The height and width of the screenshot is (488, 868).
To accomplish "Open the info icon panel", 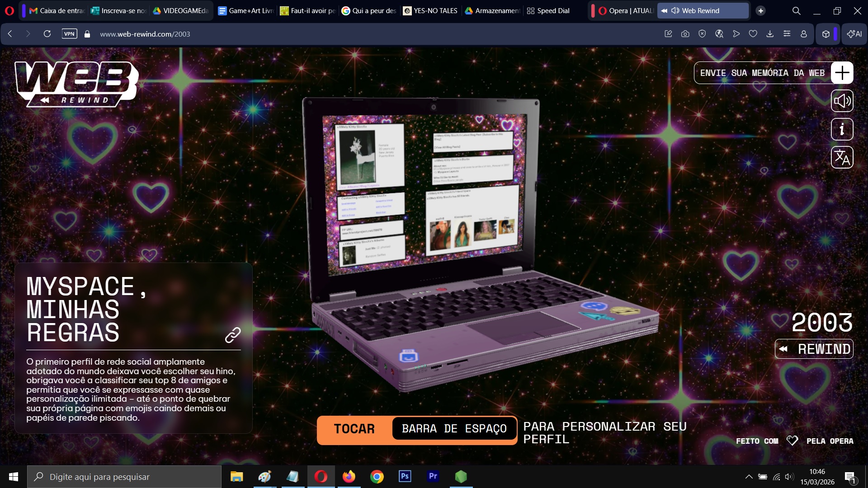I will pos(842,129).
